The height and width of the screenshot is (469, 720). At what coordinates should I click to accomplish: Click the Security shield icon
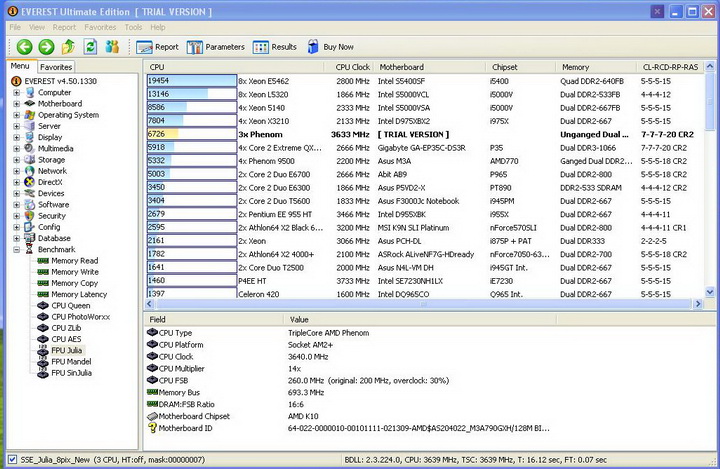(29, 216)
